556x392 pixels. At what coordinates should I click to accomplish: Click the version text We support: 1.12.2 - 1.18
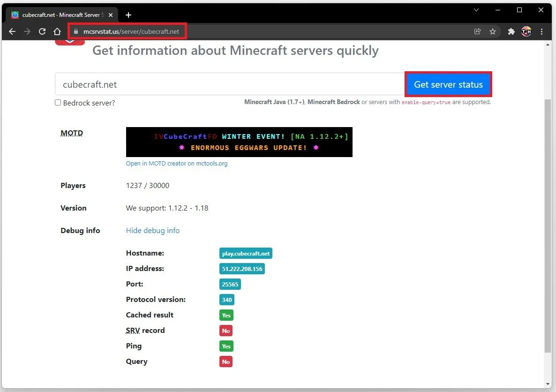[x=167, y=208]
